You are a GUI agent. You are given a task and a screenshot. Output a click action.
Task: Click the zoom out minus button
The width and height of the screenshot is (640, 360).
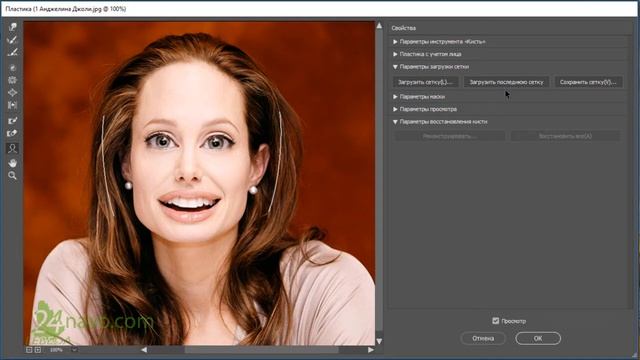tap(29, 350)
